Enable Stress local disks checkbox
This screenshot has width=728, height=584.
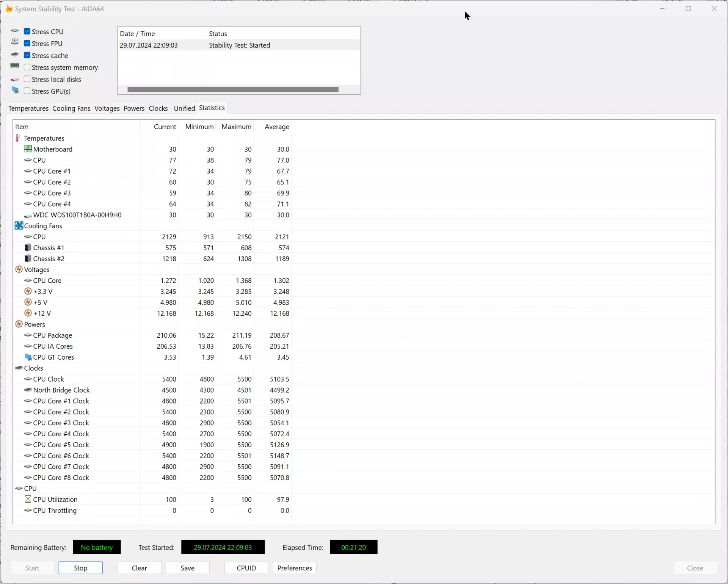pos(27,79)
